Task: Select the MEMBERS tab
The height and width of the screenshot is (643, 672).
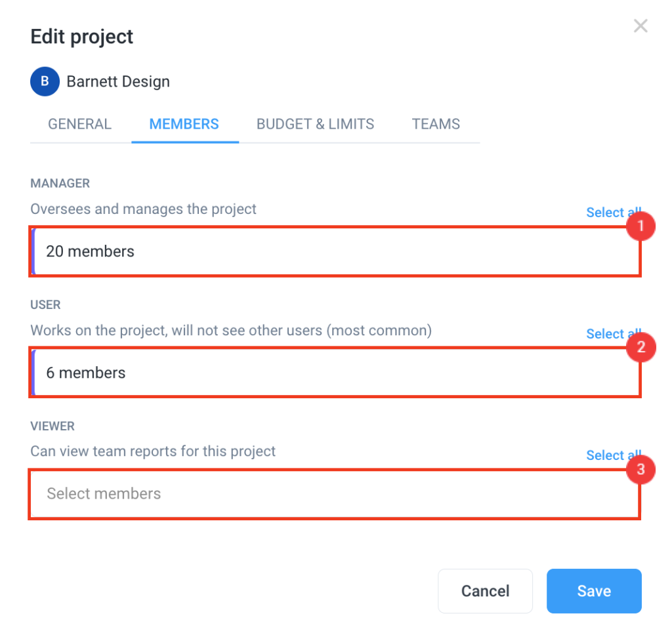Action: click(184, 124)
